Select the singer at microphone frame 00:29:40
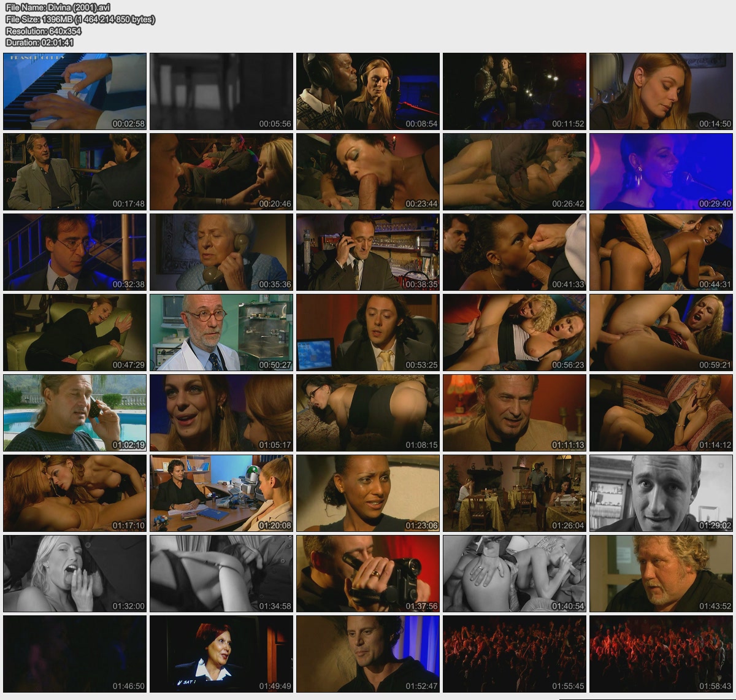 (x=661, y=172)
